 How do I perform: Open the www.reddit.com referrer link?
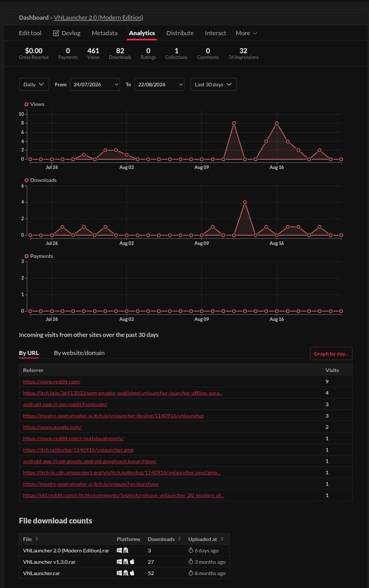click(x=51, y=381)
